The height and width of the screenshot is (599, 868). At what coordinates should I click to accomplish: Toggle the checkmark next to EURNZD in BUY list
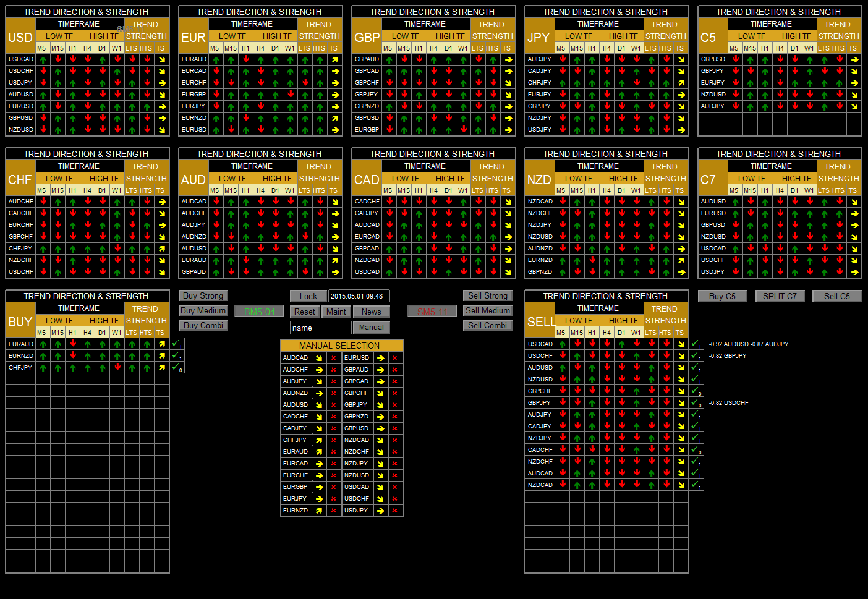coord(176,355)
